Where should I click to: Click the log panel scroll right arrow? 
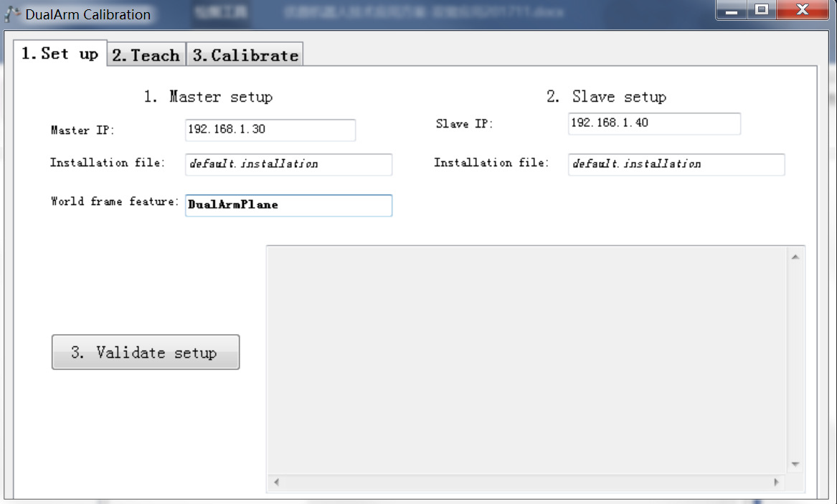click(776, 482)
